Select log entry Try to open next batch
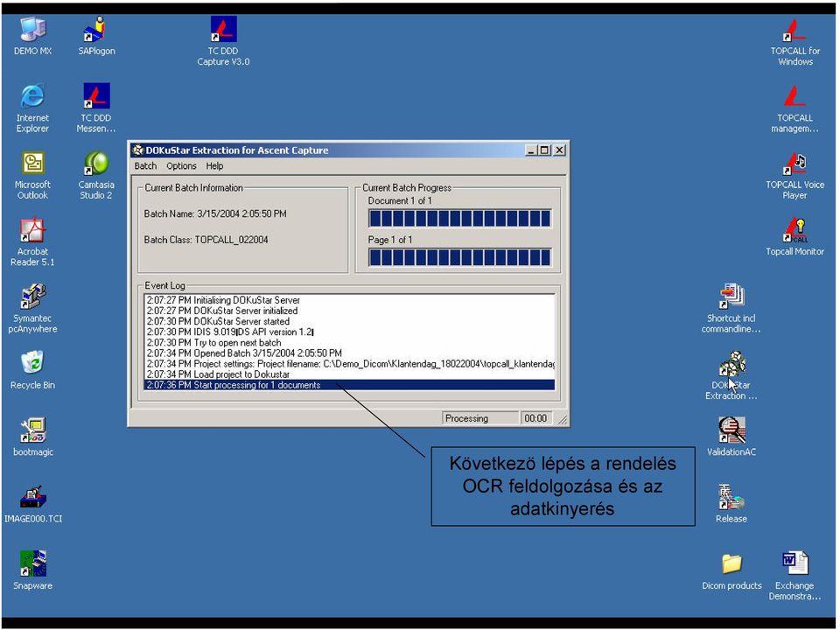This screenshot has width=840, height=630. 350,343
